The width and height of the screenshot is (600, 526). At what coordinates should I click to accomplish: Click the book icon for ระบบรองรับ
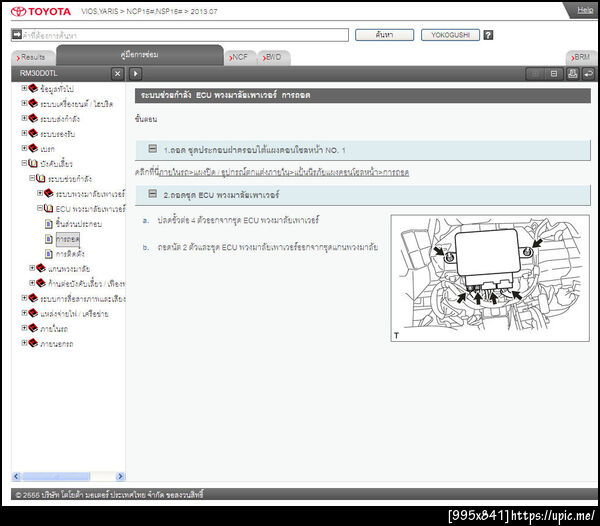click(33, 133)
